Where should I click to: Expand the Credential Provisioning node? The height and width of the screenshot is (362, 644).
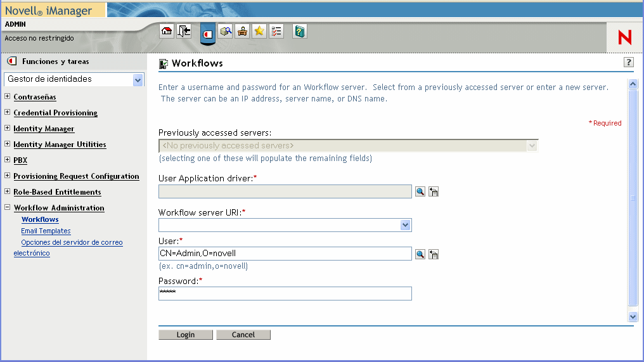8,112
